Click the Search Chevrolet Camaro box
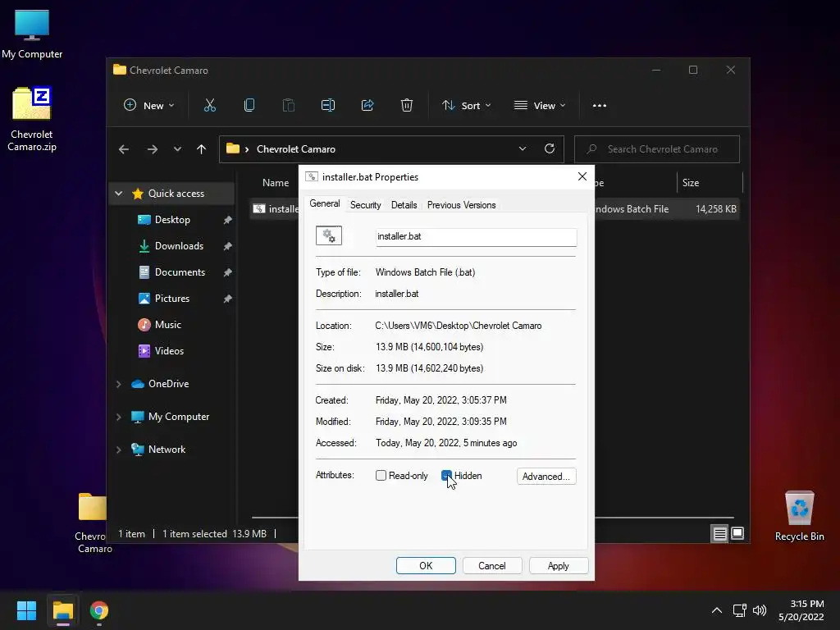This screenshot has height=630, width=840. tap(657, 149)
